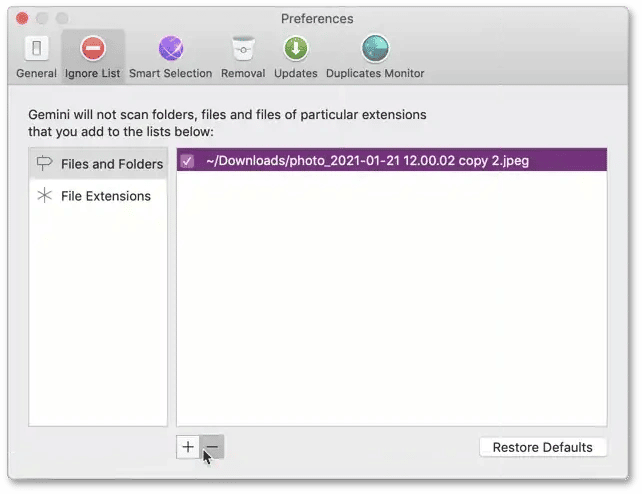Switch to the Removal preferences

point(243,57)
